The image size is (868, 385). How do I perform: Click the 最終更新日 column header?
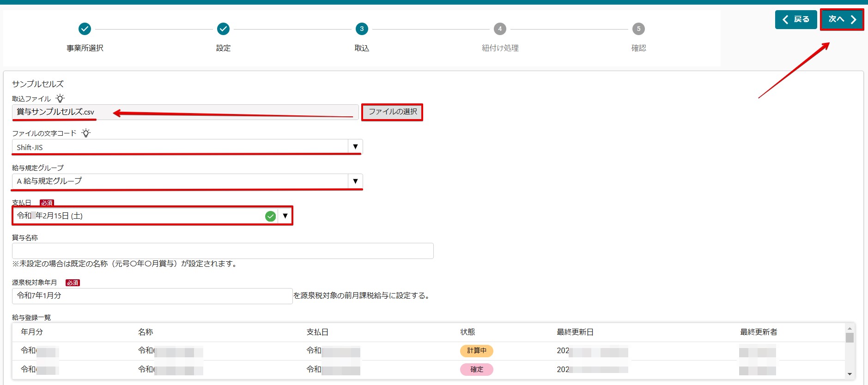point(575,332)
